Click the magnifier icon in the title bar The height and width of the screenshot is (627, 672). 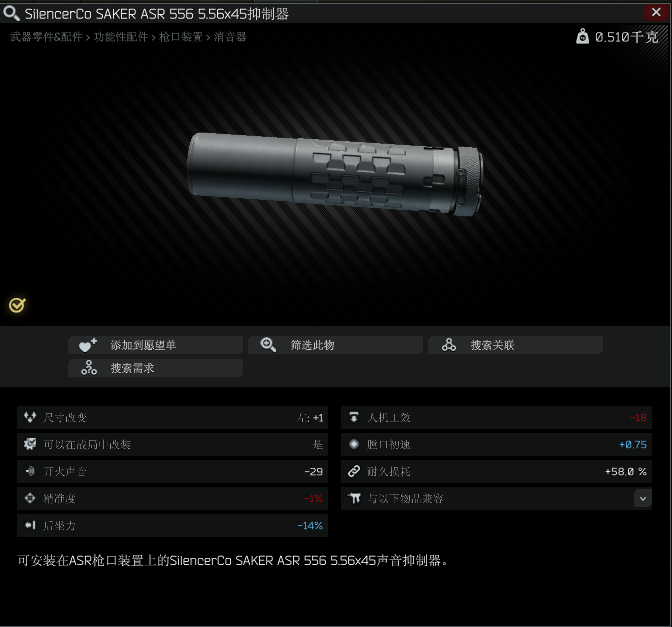coord(11,13)
